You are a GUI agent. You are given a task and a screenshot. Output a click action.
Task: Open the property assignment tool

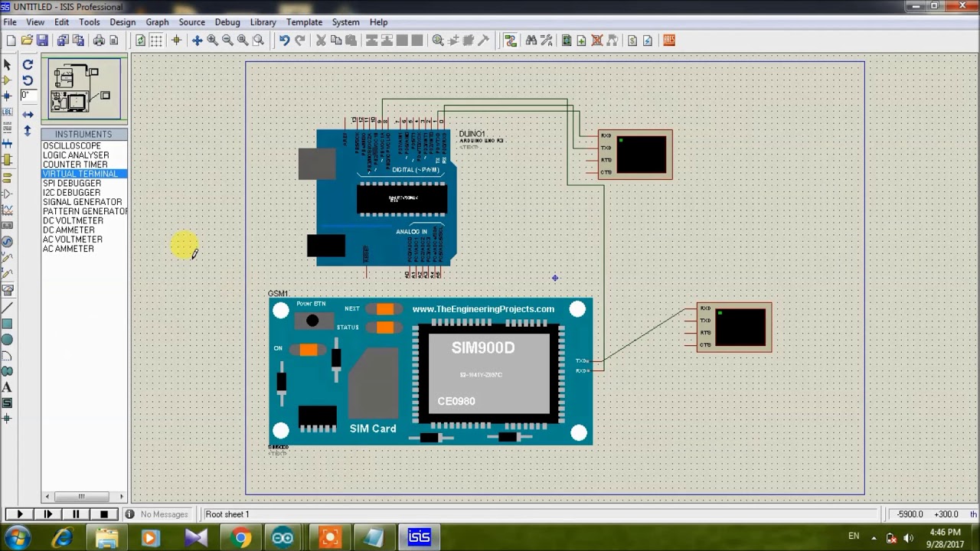pos(547,41)
